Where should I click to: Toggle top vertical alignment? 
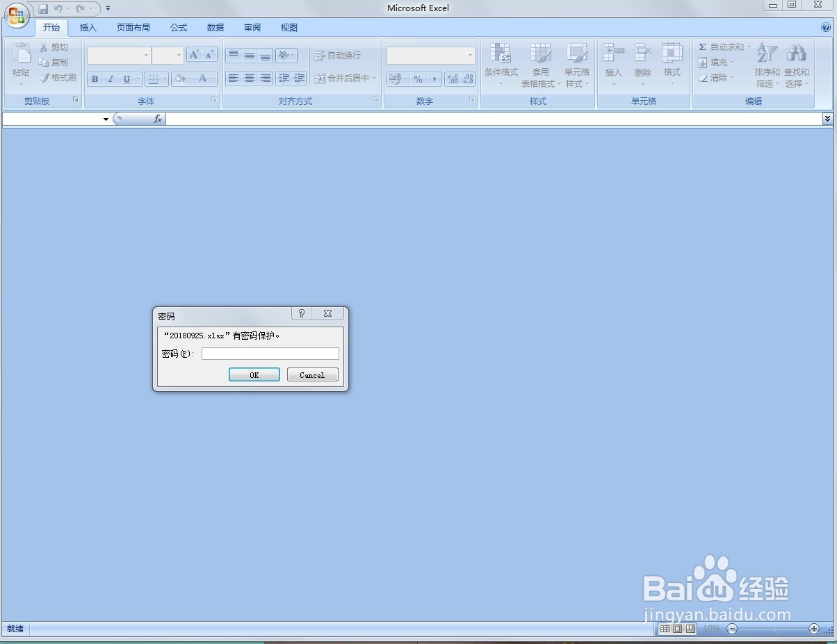coord(234,56)
